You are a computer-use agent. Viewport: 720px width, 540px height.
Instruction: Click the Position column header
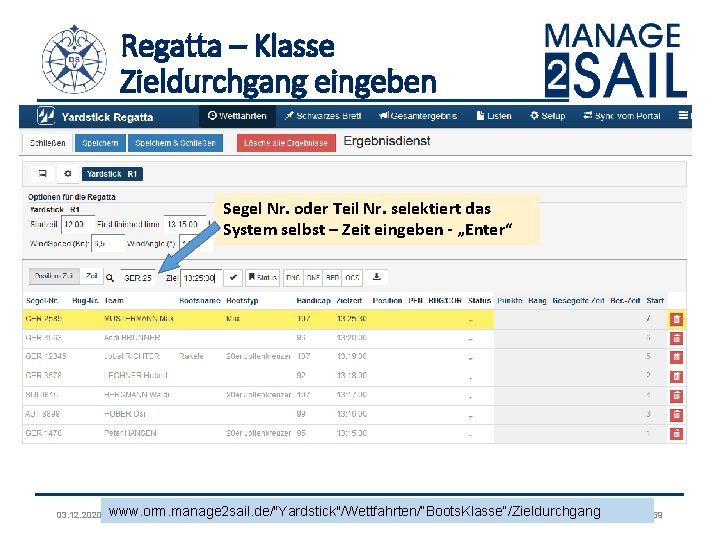(387, 301)
